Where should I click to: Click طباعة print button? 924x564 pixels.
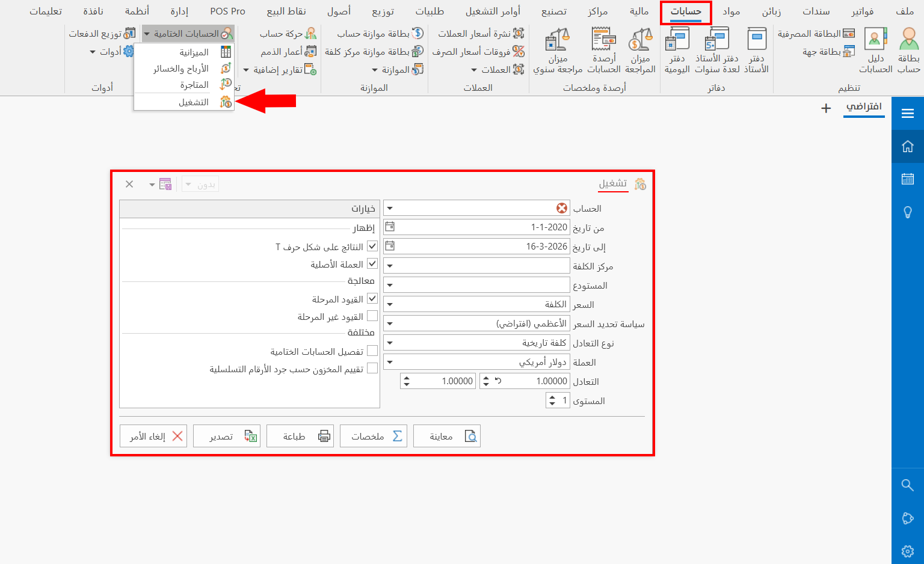(x=300, y=436)
